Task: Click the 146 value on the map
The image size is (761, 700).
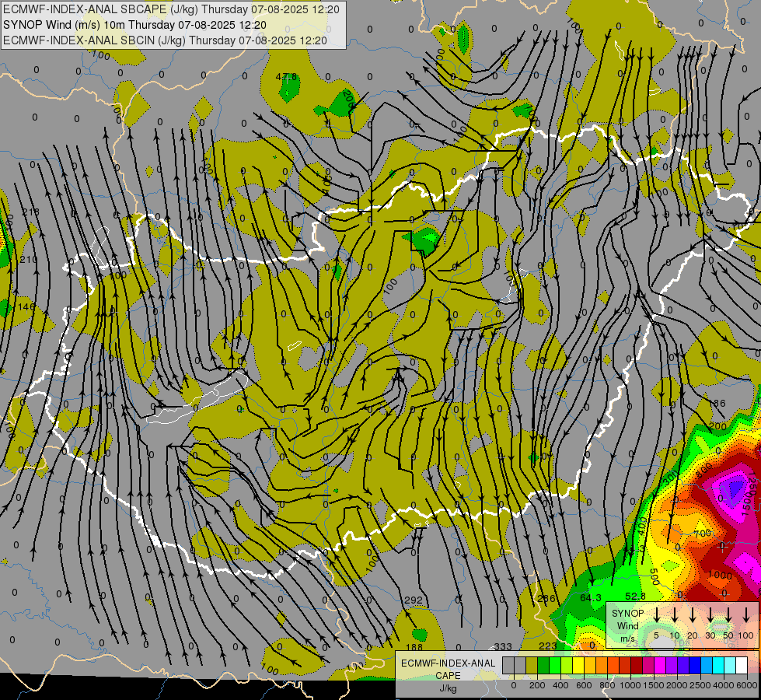Action: [26, 307]
